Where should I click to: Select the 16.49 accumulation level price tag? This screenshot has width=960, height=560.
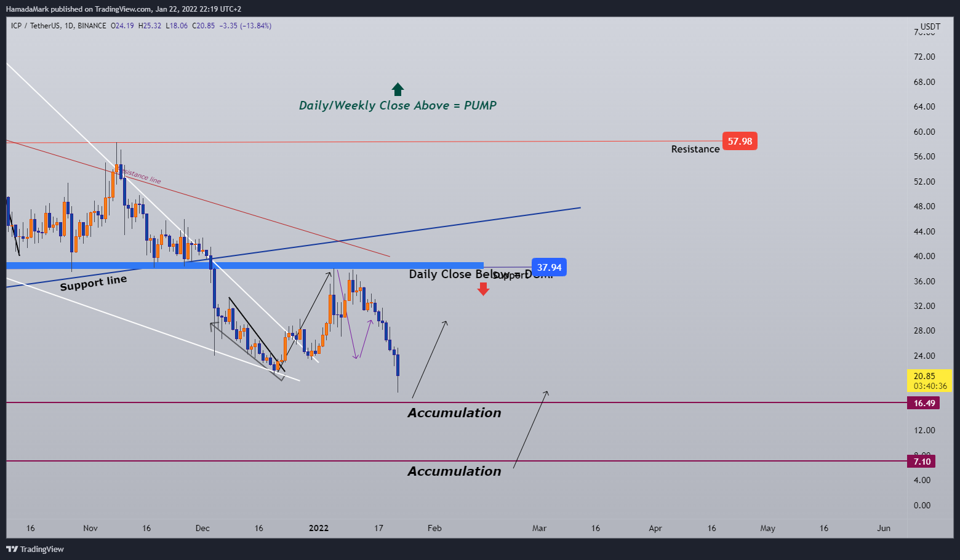tap(924, 403)
